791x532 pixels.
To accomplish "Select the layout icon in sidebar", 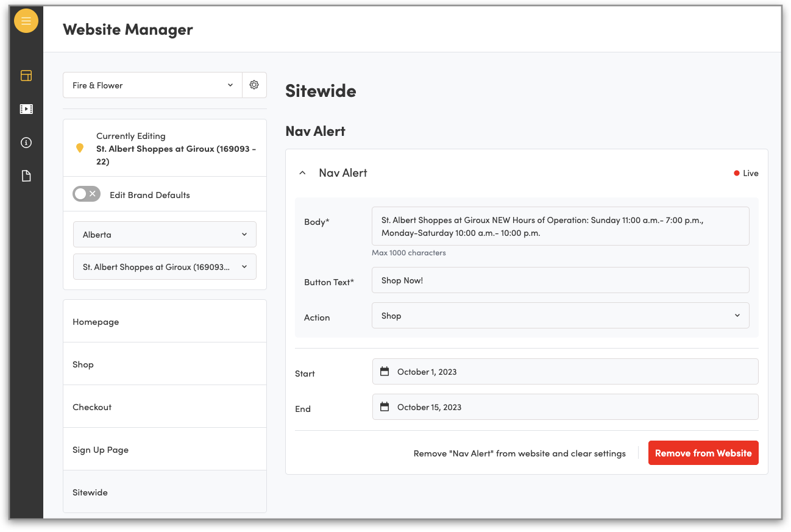I will pyautogui.click(x=26, y=76).
